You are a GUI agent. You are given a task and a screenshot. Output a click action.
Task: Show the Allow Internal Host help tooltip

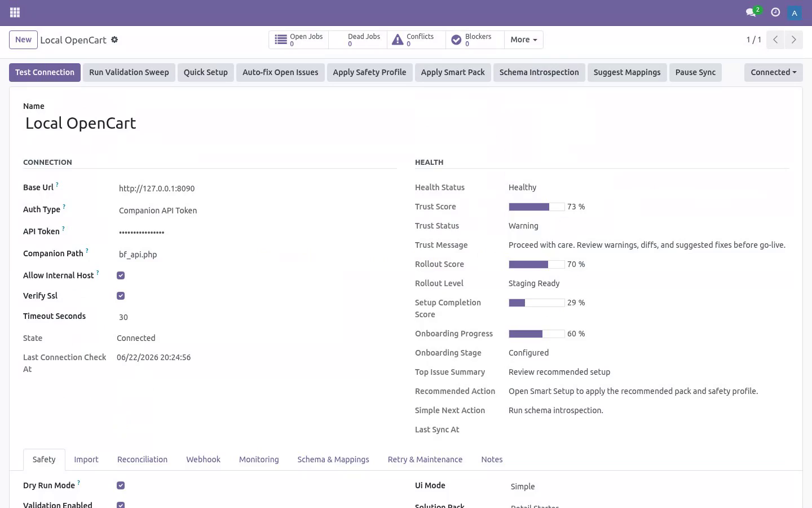(x=98, y=273)
